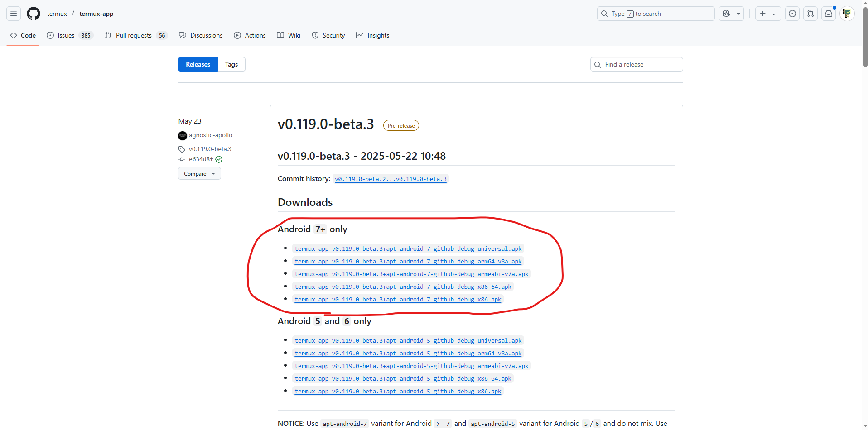Switch to the Actions tab

pyautogui.click(x=250, y=35)
